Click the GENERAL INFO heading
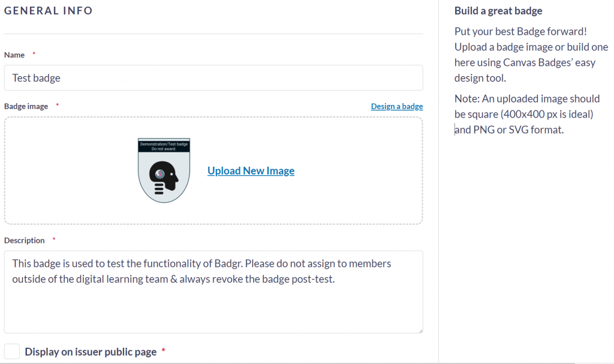 coord(48,11)
